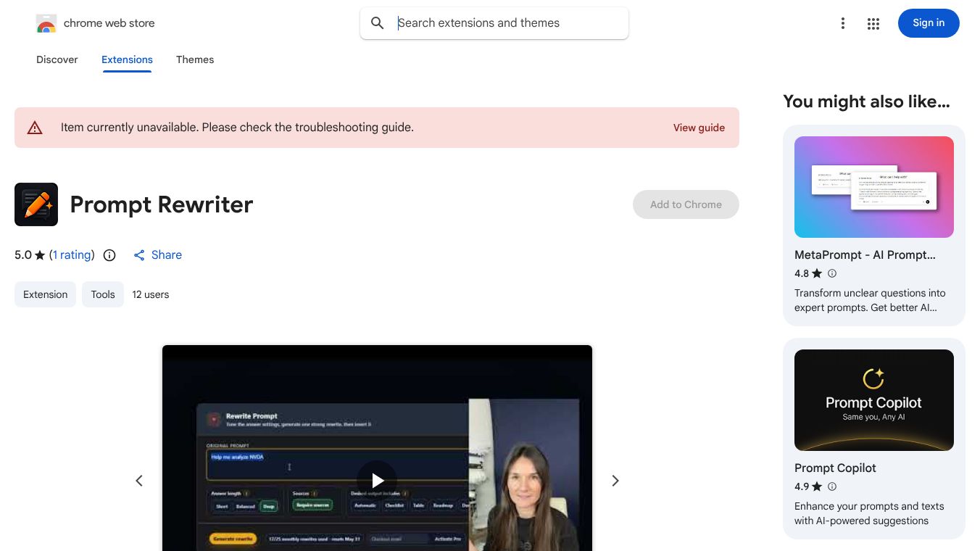The width and height of the screenshot is (980, 551).
Task: Click the info icon next to the MetaPrompt 4.8 rating
Action: tap(832, 273)
